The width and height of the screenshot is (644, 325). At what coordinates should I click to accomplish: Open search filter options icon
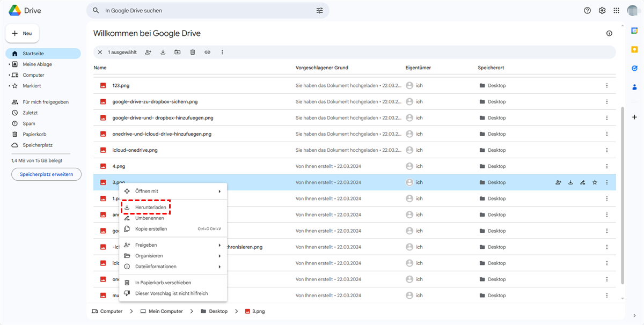(x=320, y=11)
